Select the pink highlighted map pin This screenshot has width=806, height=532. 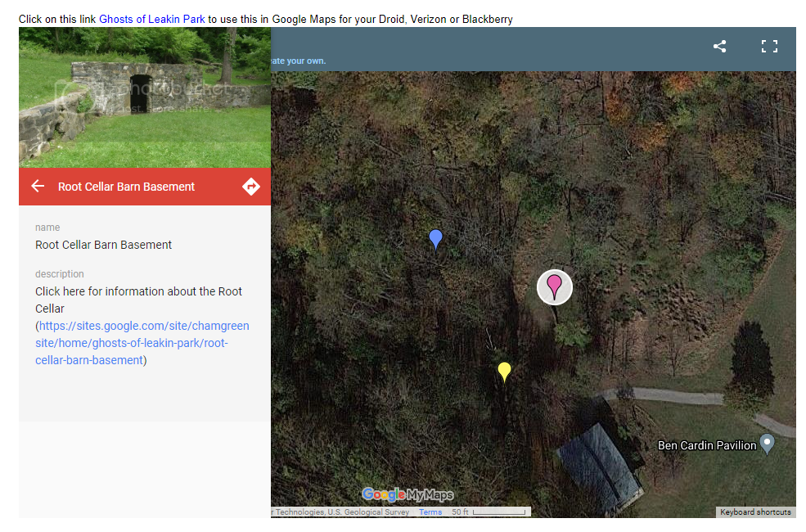(x=554, y=286)
